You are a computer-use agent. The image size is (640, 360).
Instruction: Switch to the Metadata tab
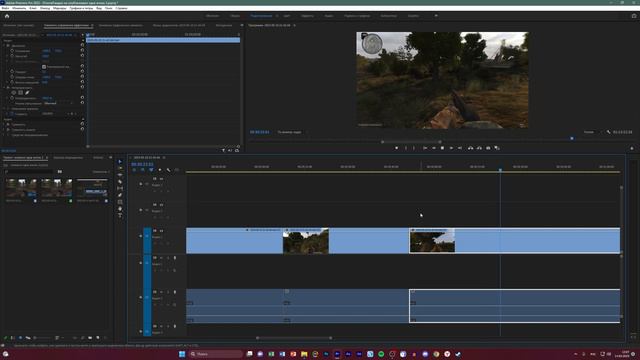click(x=224, y=25)
